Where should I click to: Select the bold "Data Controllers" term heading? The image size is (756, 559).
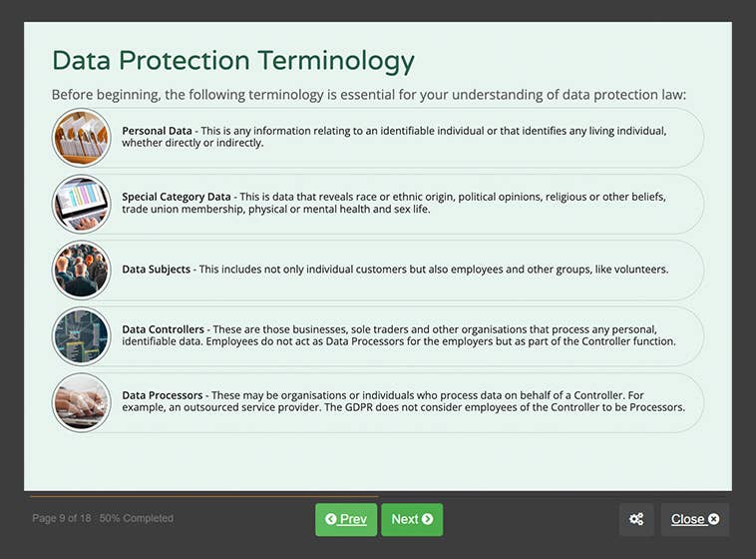click(x=164, y=329)
